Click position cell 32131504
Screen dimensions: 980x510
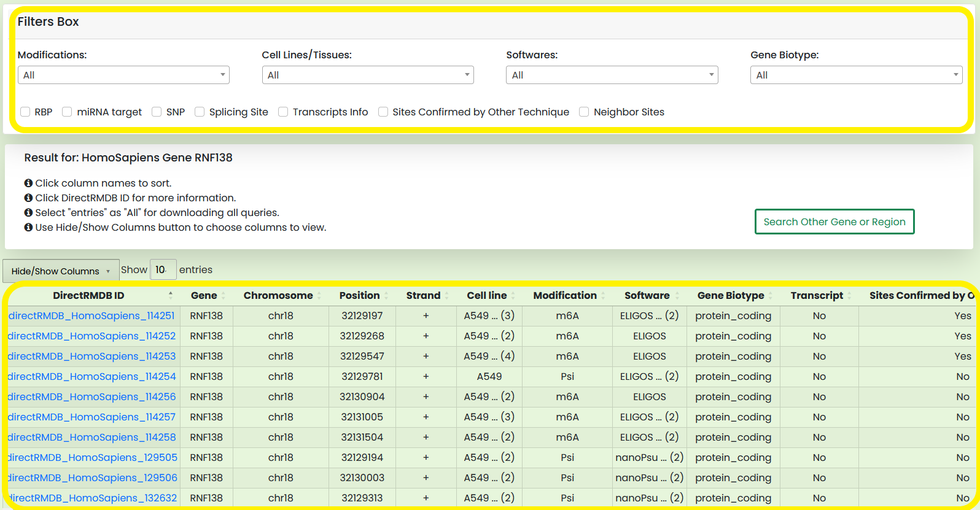[x=362, y=437]
